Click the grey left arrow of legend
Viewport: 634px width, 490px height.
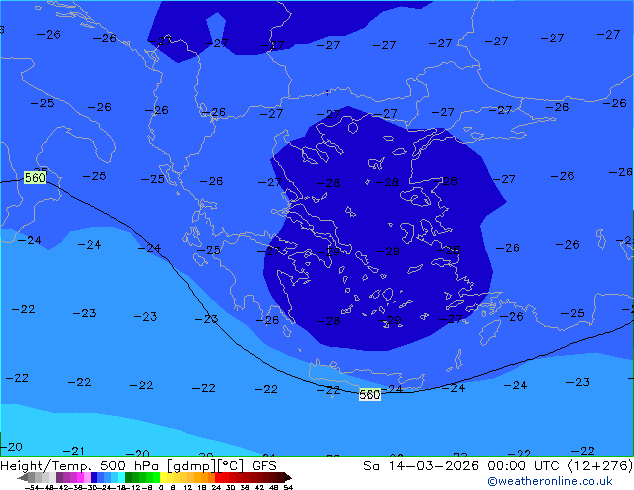pyautogui.click(x=23, y=477)
